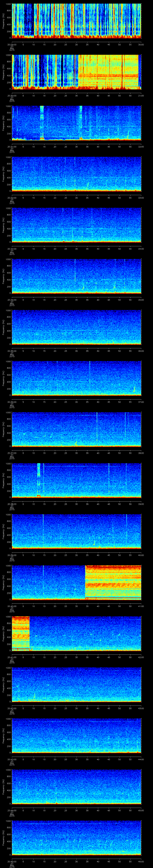Choose the spectrogram panel starting at 20:35:00
153x868 pixels.
[x=77, y=327]
